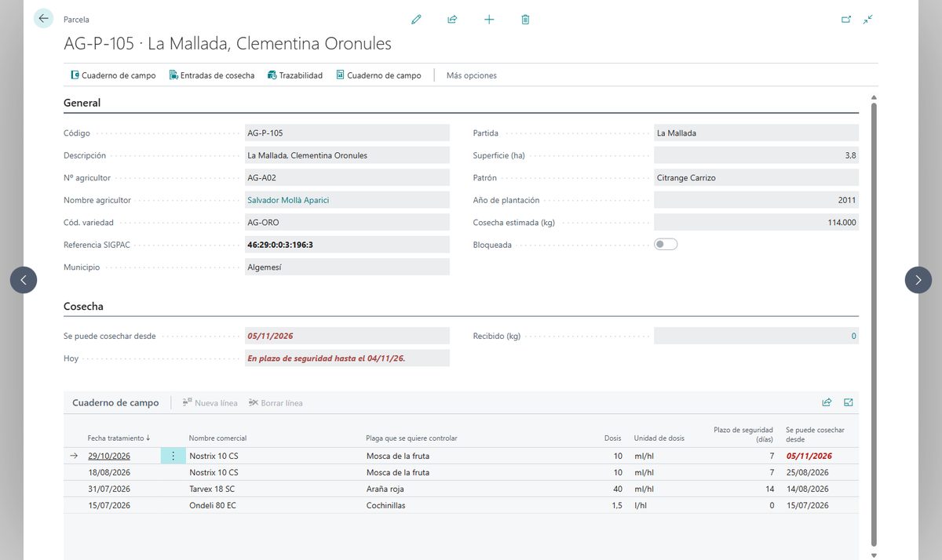Go to next record arrow
The height and width of the screenshot is (560, 942).
tap(918, 280)
